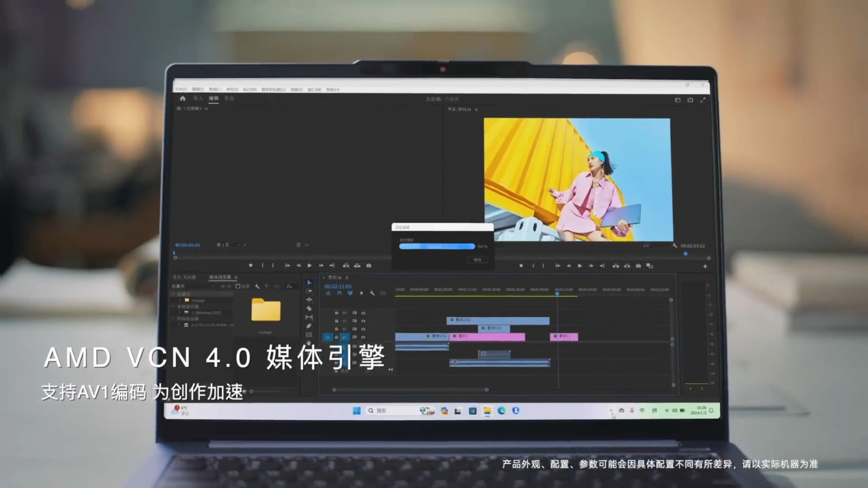Click Overwrite button in Source monitor
The image size is (868, 488).
point(358,266)
